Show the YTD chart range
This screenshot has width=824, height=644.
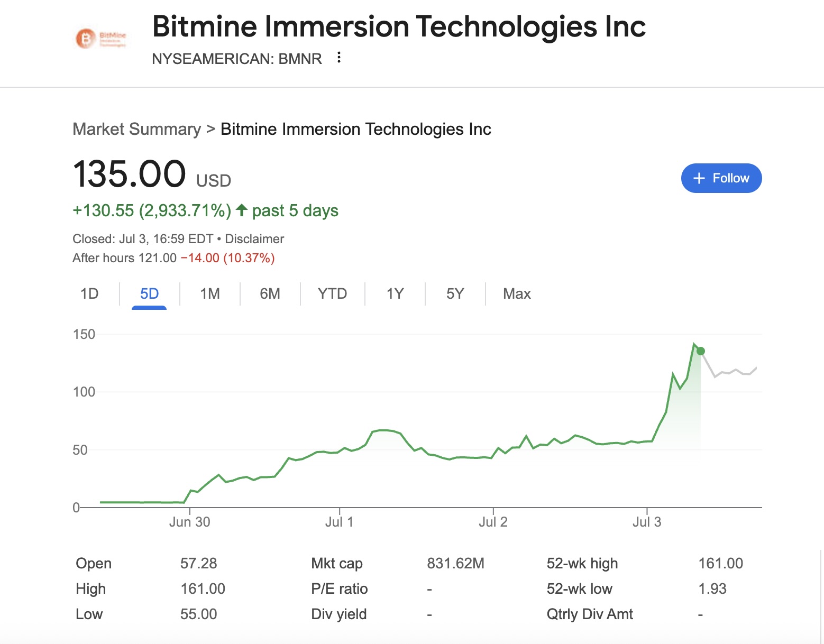[x=332, y=294]
